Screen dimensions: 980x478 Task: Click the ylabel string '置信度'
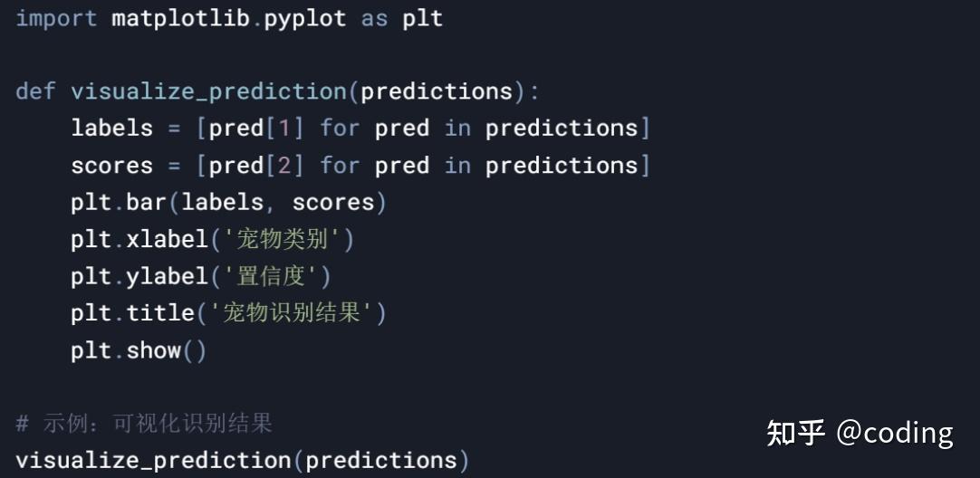click(271, 276)
